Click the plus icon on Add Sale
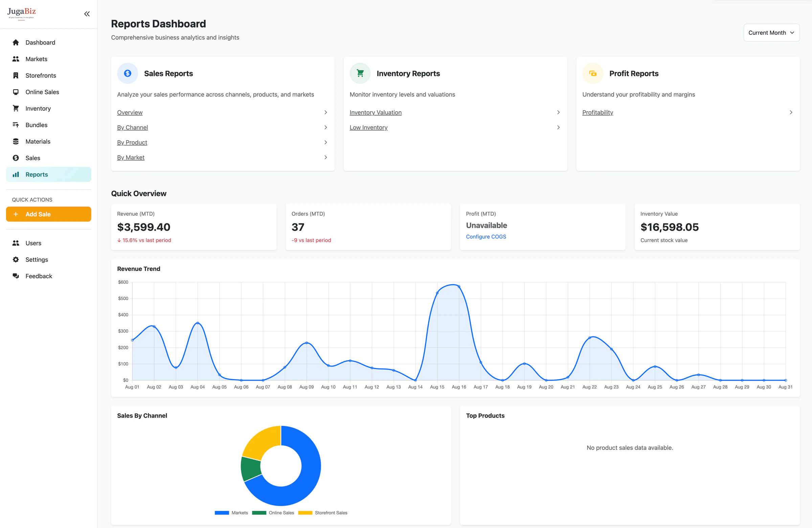This screenshot has height=528, width=812. 16,214
